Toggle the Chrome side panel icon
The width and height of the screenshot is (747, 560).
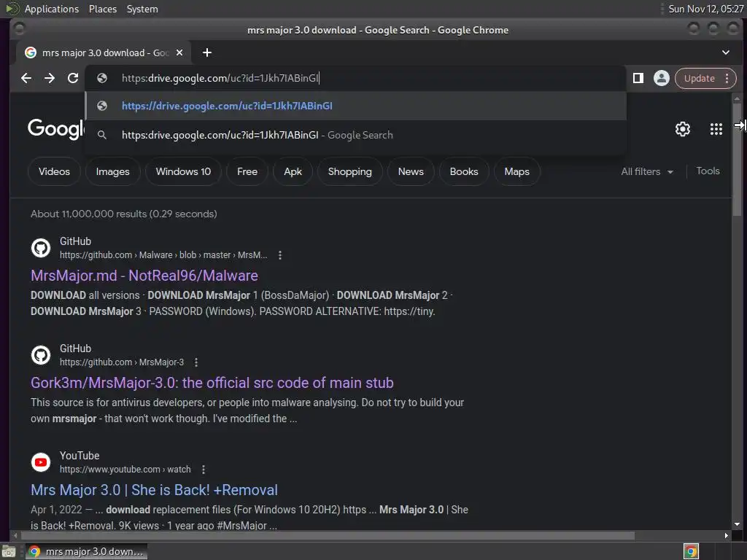coord(638,78)
